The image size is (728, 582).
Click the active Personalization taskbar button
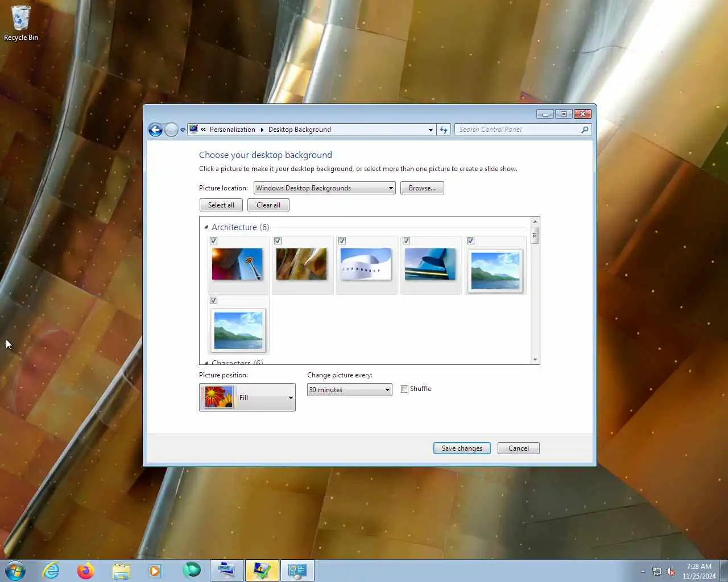click(262, 571)
